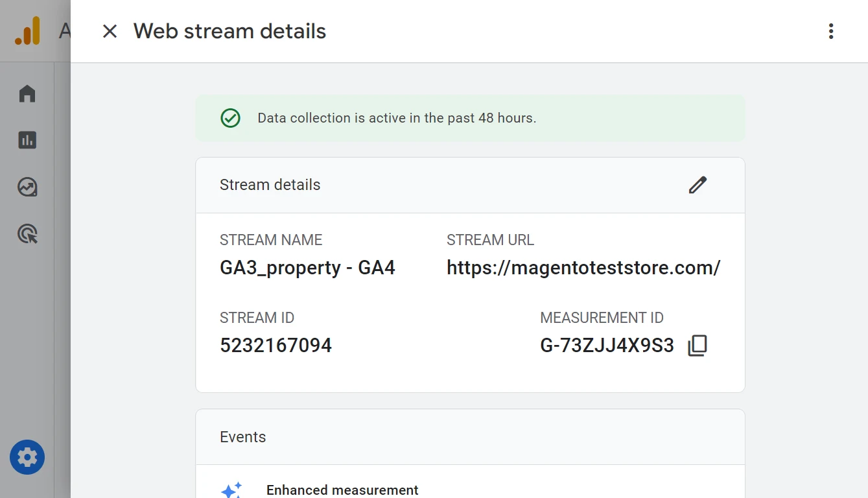Click the Enhanced measurement label
Viewport: 868px width, 498px height.
[342, 490]
